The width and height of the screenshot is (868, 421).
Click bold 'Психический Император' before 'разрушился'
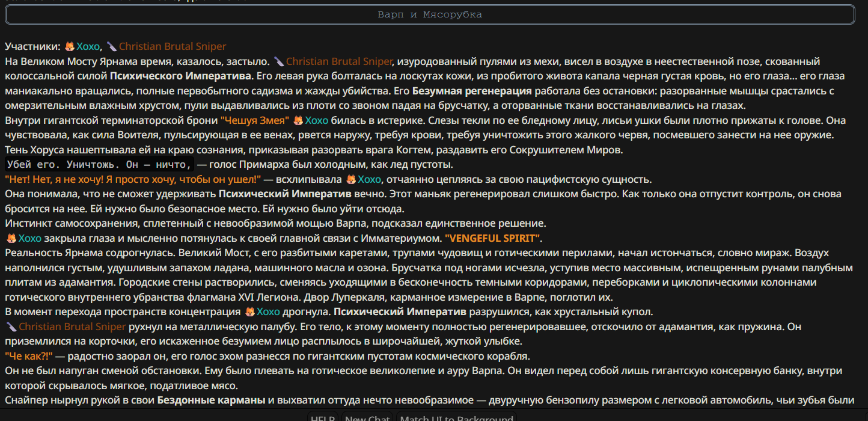[400, 312]
